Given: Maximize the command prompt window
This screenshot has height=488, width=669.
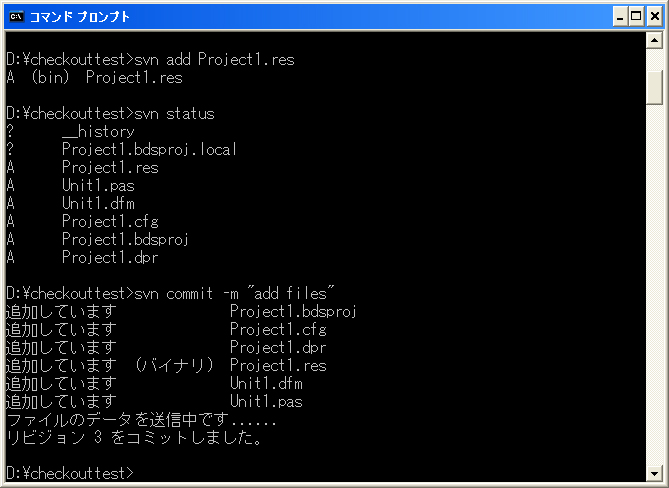Looking at the screenshot, I should (x=636, y=17).
